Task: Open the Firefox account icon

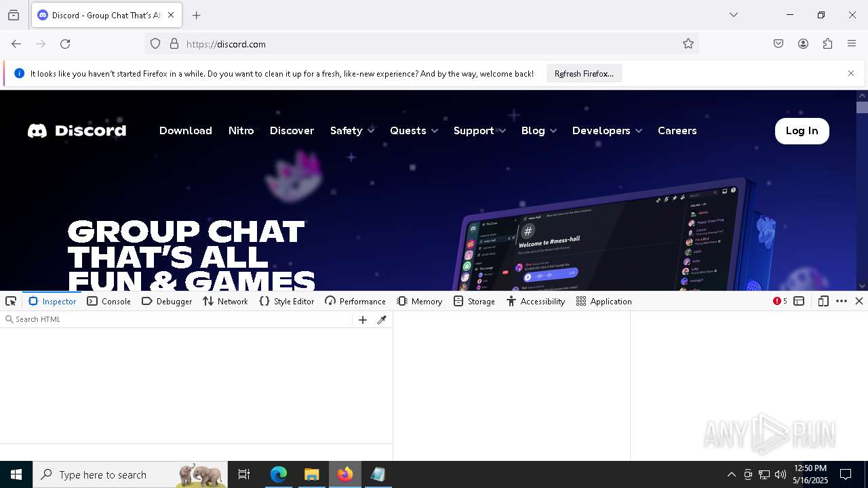Action: [x=803, y=44]
